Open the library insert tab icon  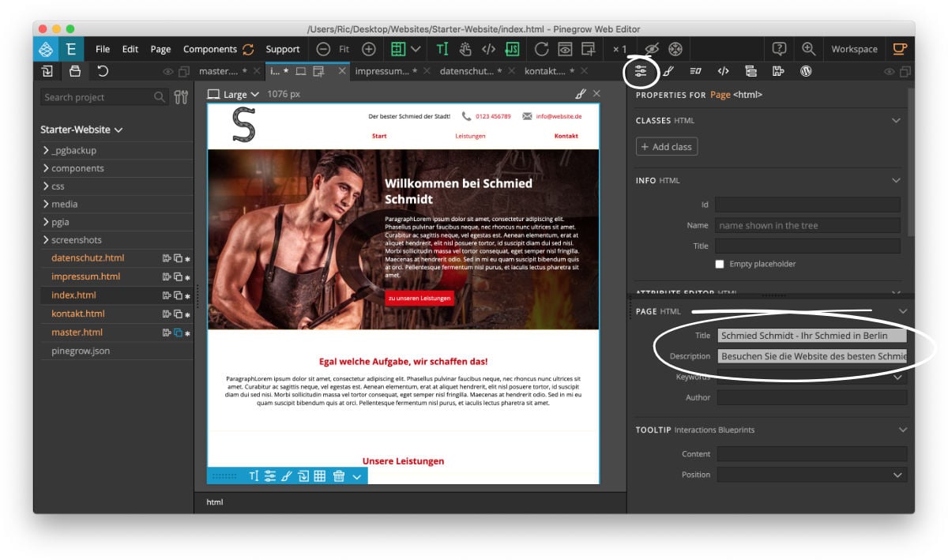tap(47, 71)
